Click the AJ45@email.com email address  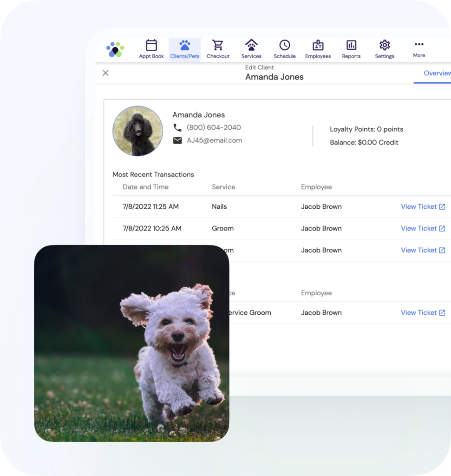[x=214, y=140]
